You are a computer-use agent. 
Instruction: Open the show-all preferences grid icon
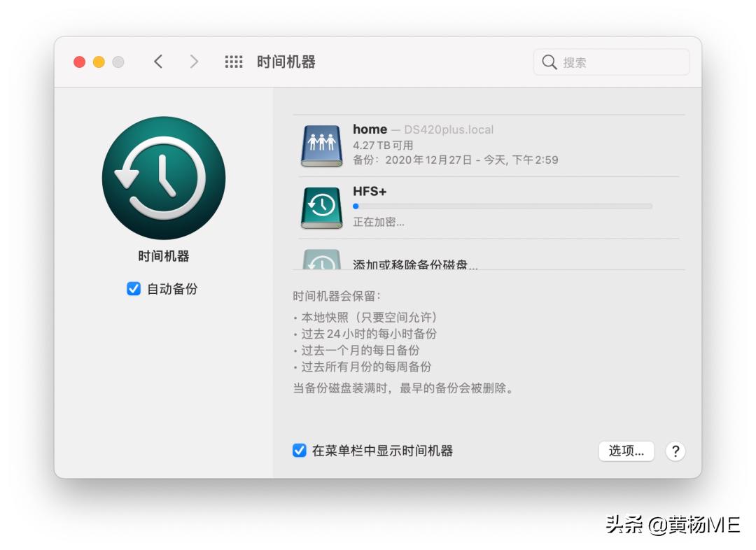(x=233, y=62)
